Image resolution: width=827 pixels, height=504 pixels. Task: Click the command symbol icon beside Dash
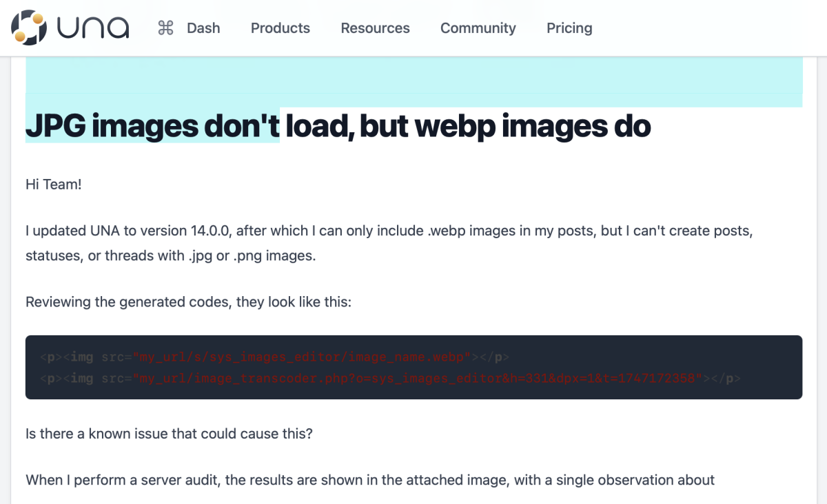165,28
